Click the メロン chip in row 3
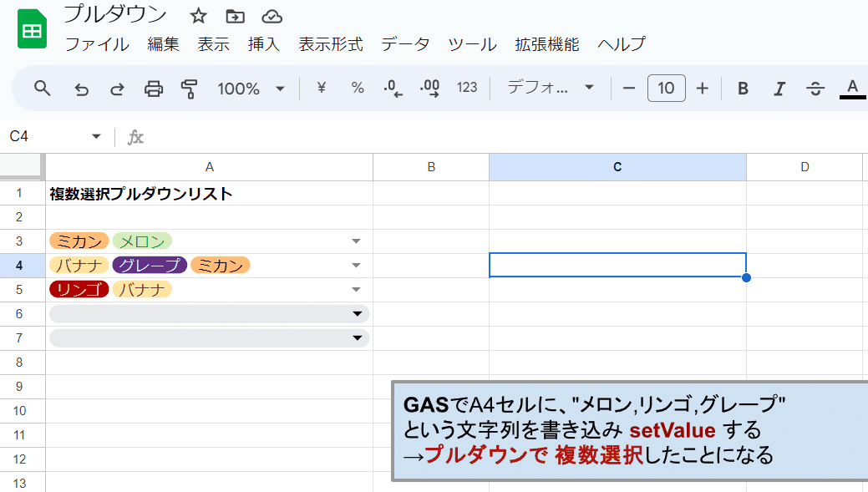 142,241
